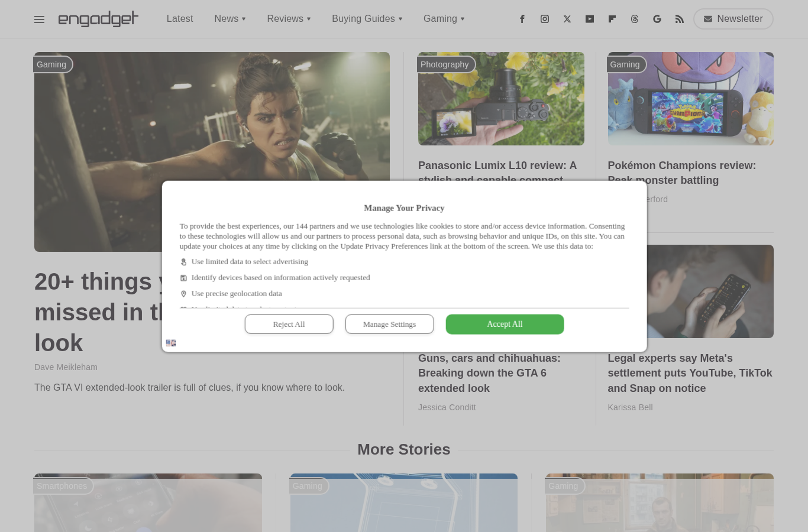This screenshot has width=808, height=532.
Task: Open the RSS feed icon
Action: 680,19
